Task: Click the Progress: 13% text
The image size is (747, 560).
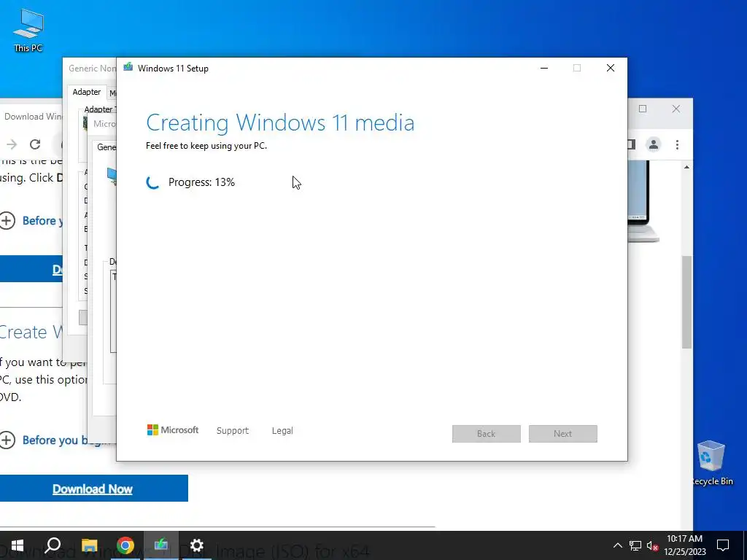Action: [x=201, y=182]
